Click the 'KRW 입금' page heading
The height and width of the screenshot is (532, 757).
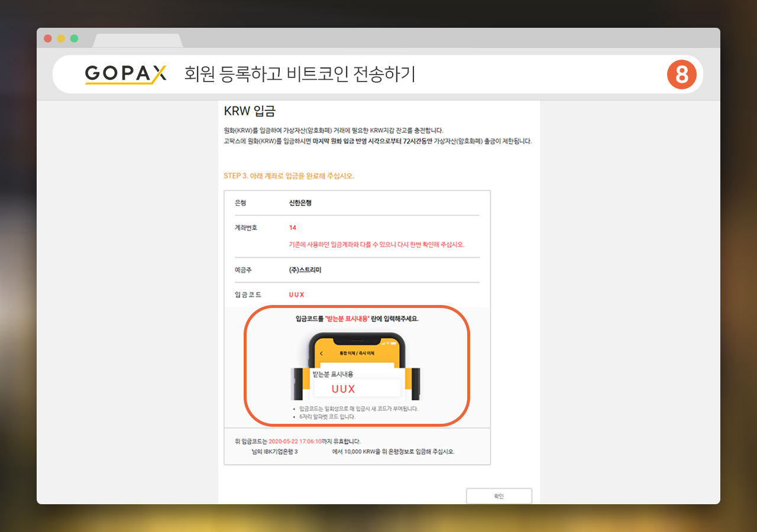(x=250, y=111)
